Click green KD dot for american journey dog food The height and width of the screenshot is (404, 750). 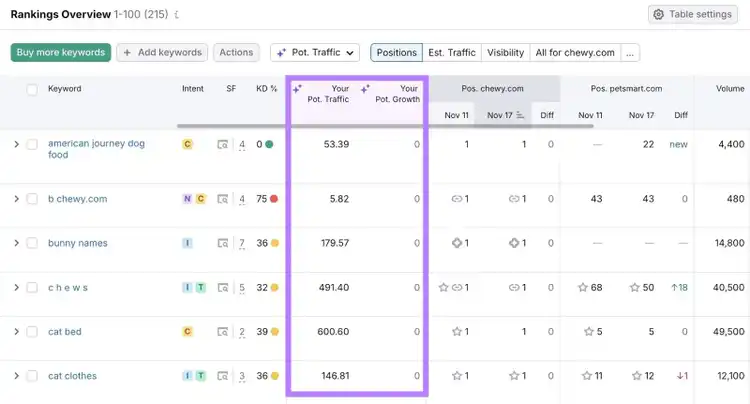pos(269,144)
